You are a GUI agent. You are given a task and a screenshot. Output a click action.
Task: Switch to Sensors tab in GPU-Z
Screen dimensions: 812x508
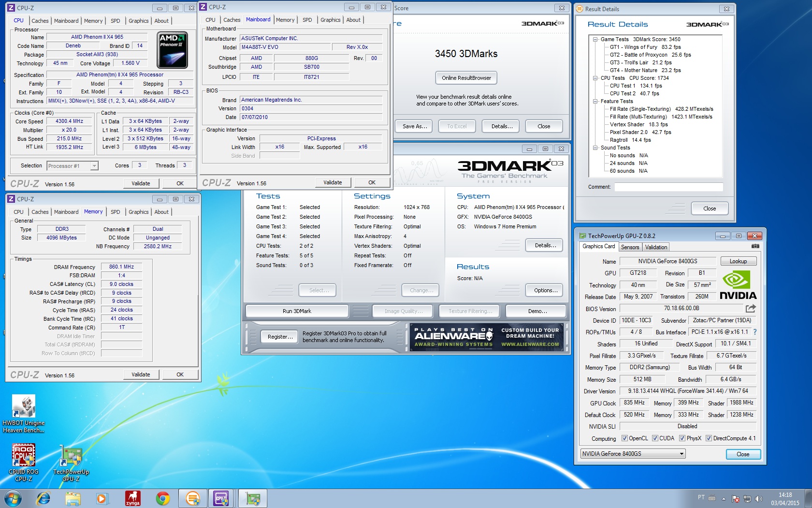(630, 247)
